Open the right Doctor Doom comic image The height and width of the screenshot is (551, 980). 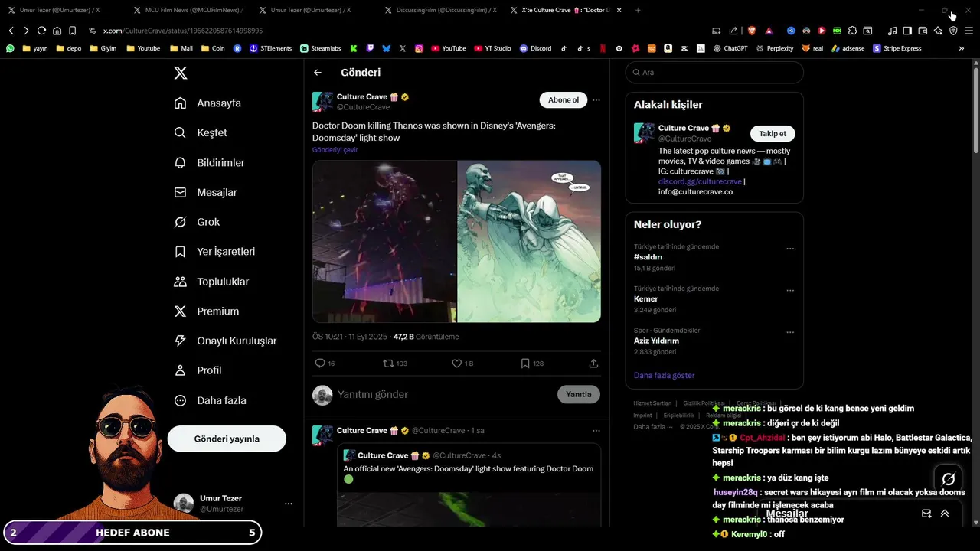pyautogui.click(x=529, y=241)
